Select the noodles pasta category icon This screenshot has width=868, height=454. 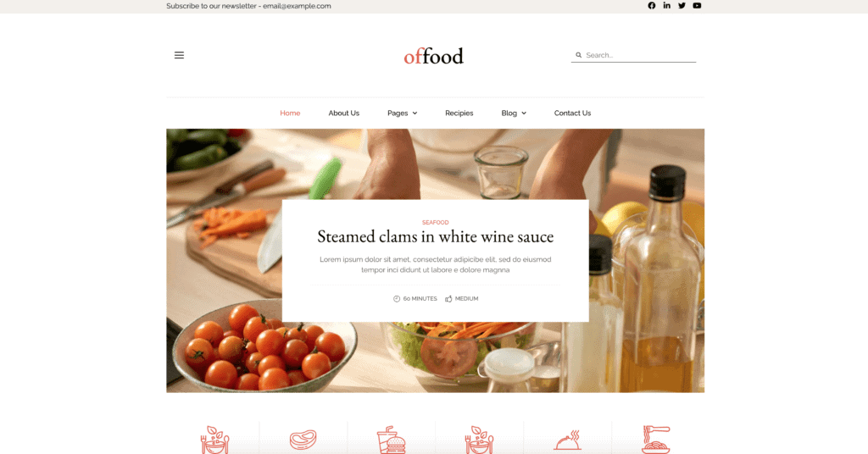point(656,440)
